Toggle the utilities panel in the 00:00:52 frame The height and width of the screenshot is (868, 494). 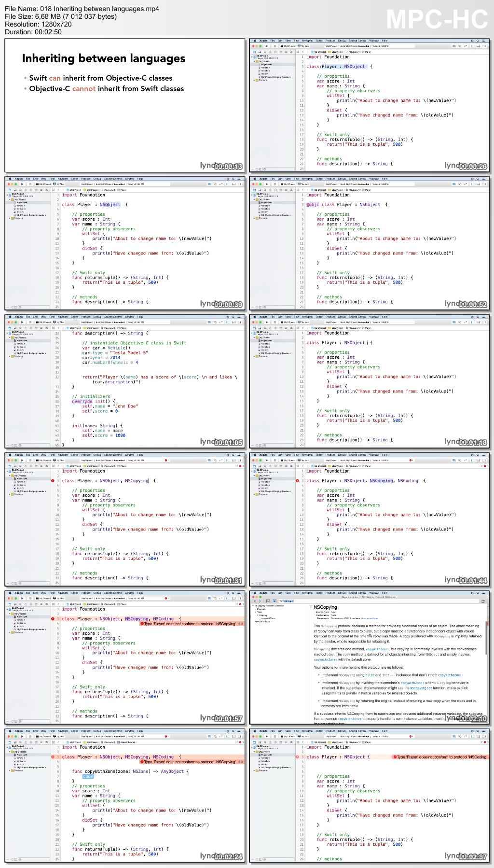click(484, 184)
